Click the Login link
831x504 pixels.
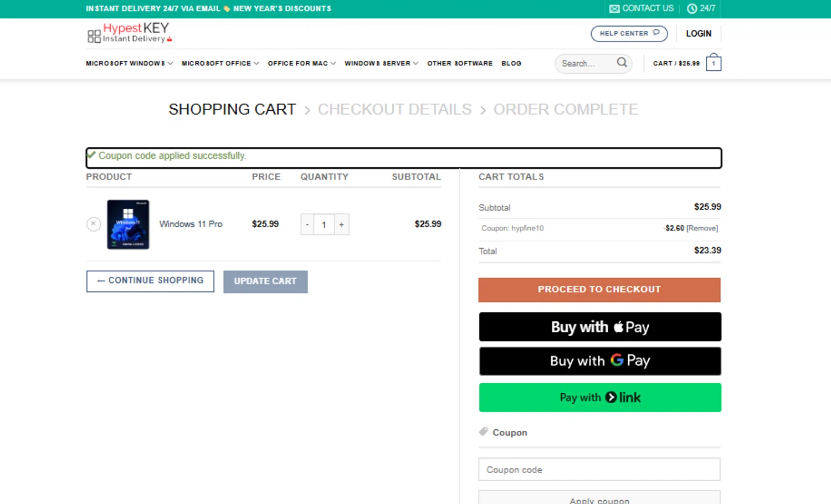click(699, 33)
